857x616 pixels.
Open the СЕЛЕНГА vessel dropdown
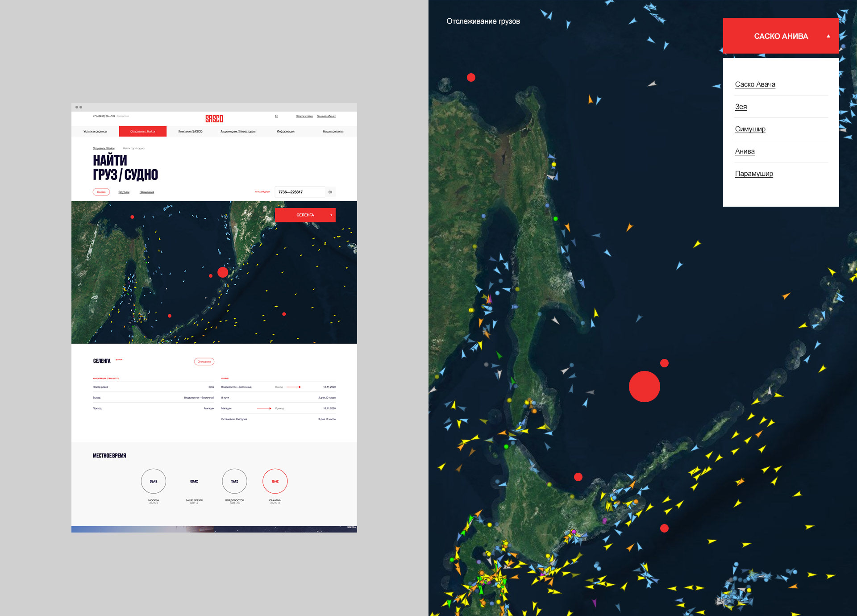click(305, 215)
